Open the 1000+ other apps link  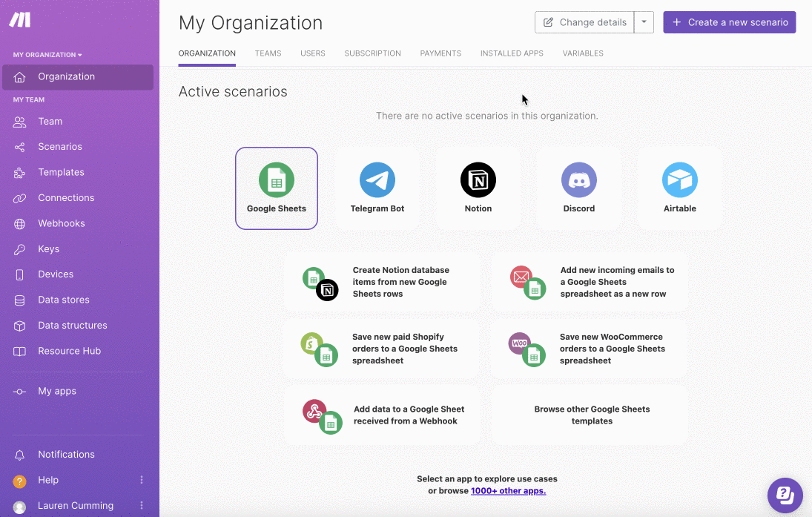tap(508, 491)
